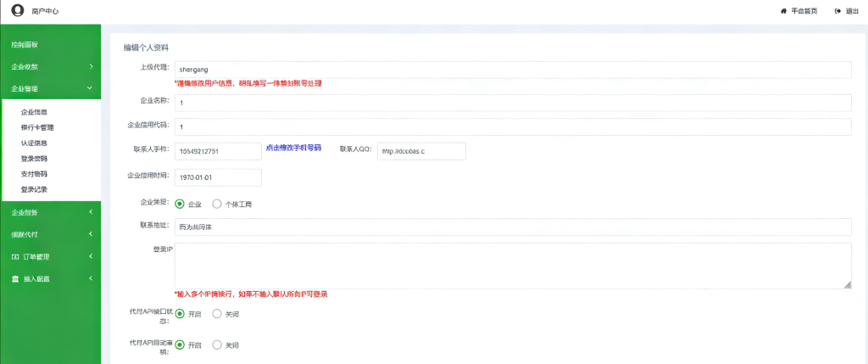The image size is (868, 364).
Task: Click the 编辑个人资料 heading
Action: coord(146,48)
